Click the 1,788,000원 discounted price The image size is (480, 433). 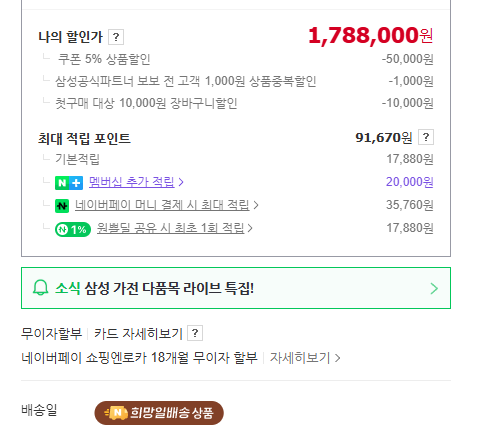tap(371, 36)
